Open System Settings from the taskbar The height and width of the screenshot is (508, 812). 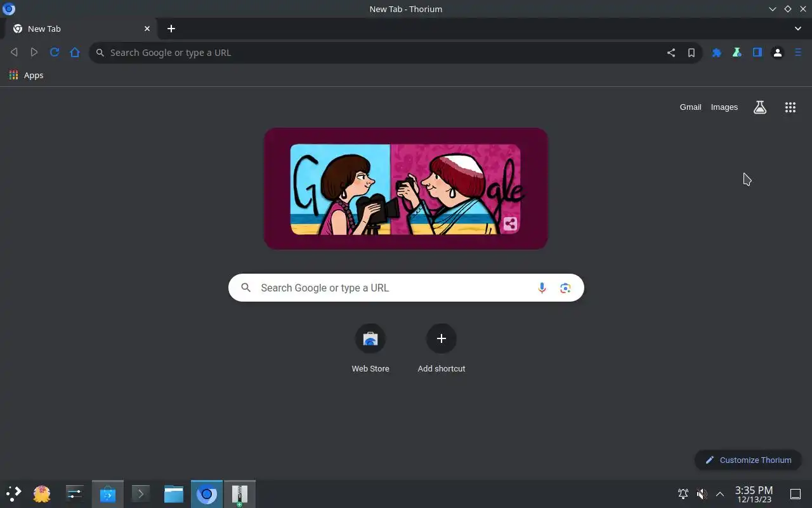[74, 493]
